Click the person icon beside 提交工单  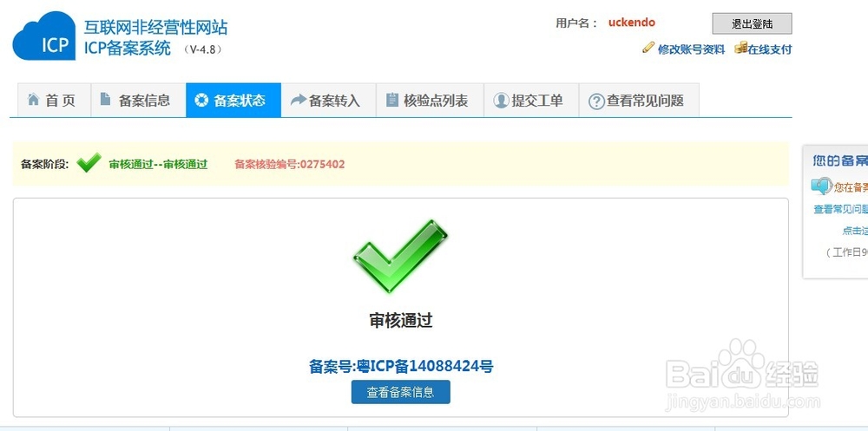tap(501, 101)
